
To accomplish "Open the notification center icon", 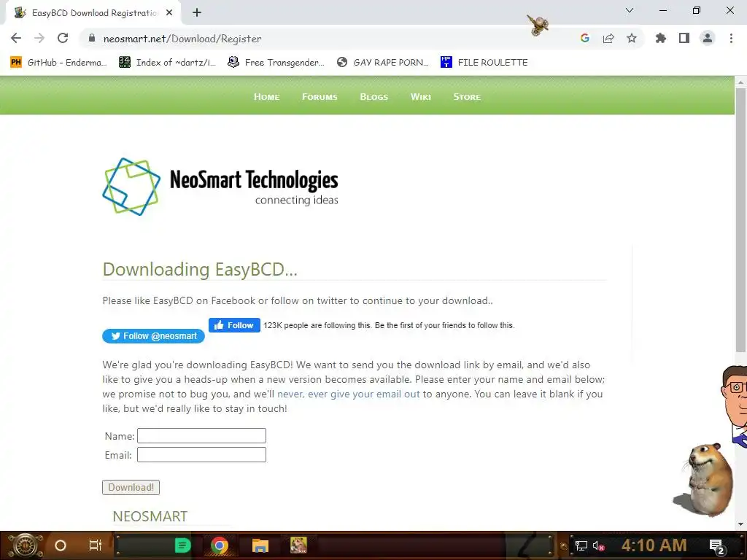I will click(x=717, y=546).
